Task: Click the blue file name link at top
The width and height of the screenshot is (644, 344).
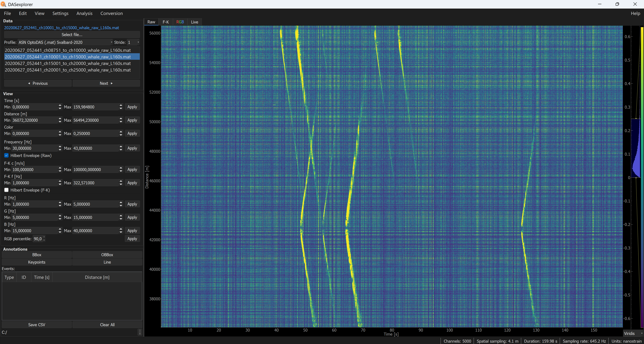Action: coord(62,28)
